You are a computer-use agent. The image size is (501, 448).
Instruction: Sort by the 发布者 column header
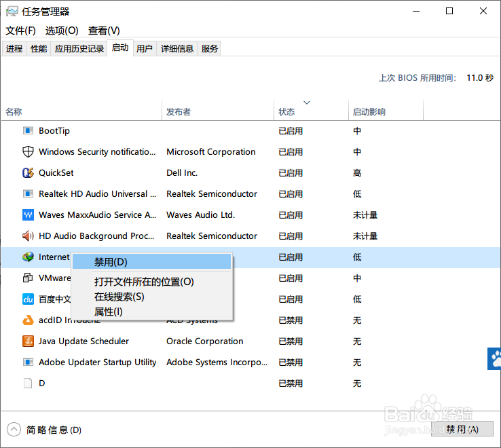218,111
